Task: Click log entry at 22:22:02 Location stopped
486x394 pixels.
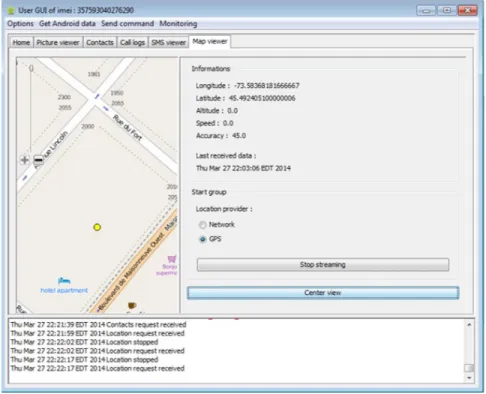Action: tap(84, 342)
